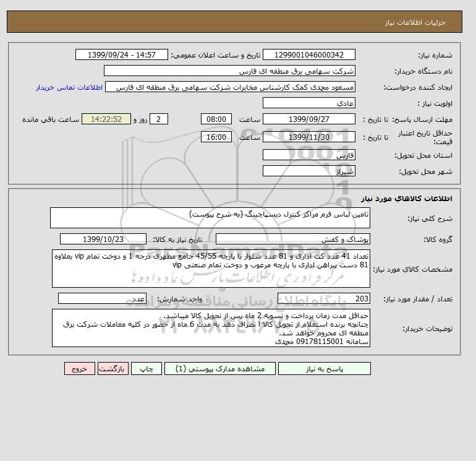
Task: Click label ایجاد کننده درخواست
Action: point(418,87)
